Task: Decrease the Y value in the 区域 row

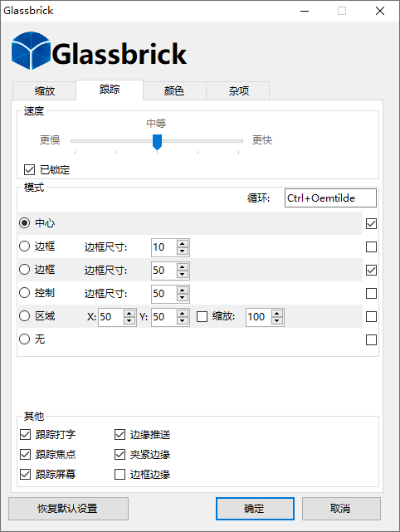Action: 183,321
